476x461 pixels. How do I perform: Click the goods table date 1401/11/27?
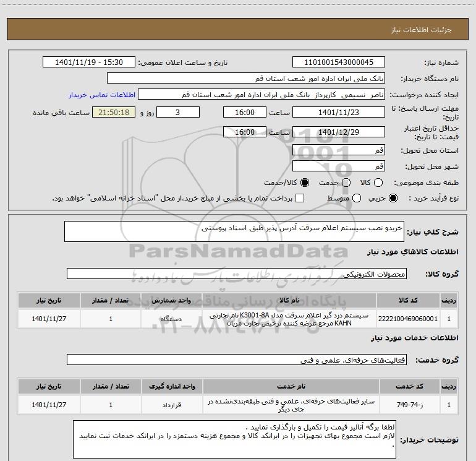point(49,319)
